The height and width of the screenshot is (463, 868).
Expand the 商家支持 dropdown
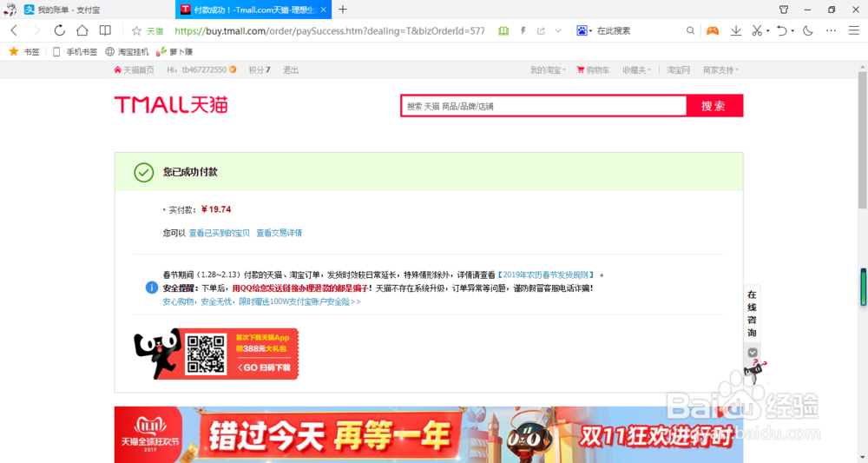pyautogui.click(x=720, y=69)
